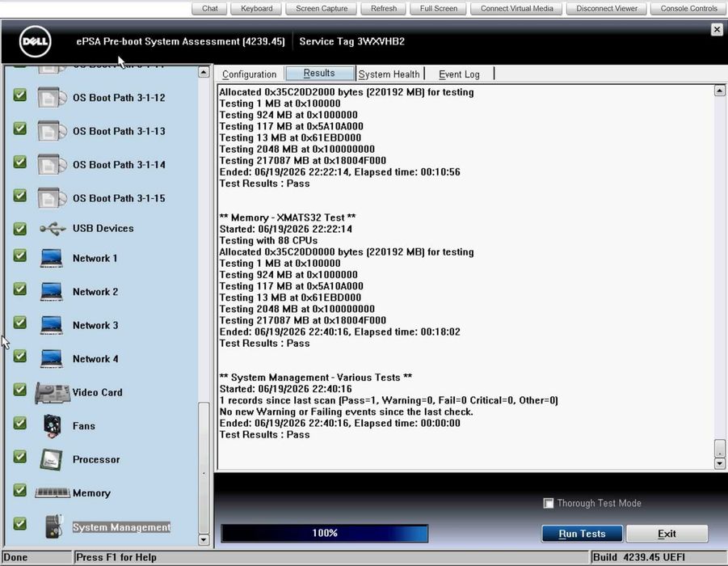This screenshot has height=566, width=728.
Task: Click the Refresh viewer button
Action: [384, 8]
